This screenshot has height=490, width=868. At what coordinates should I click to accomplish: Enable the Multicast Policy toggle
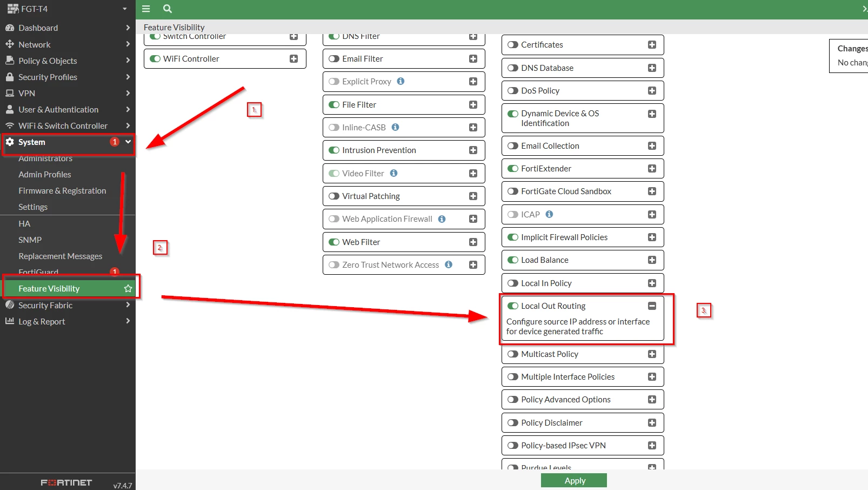(x=513, y=354)
